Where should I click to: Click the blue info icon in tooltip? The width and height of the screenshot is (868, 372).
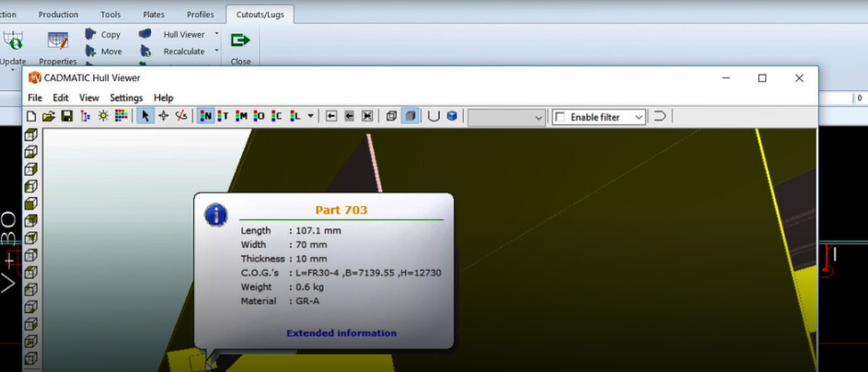[x=216, y=215]
